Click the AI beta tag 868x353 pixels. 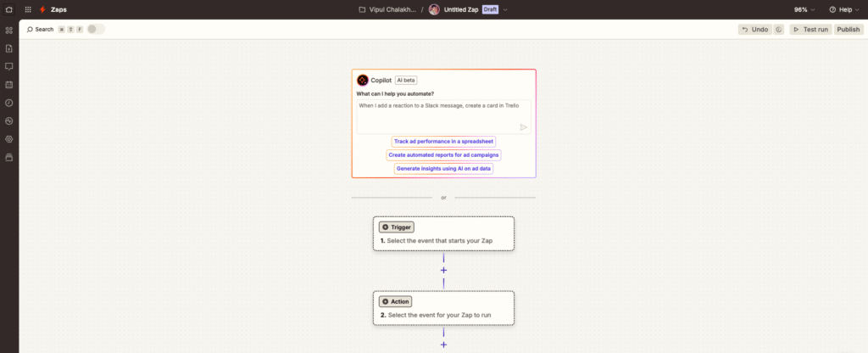(406, 81)
